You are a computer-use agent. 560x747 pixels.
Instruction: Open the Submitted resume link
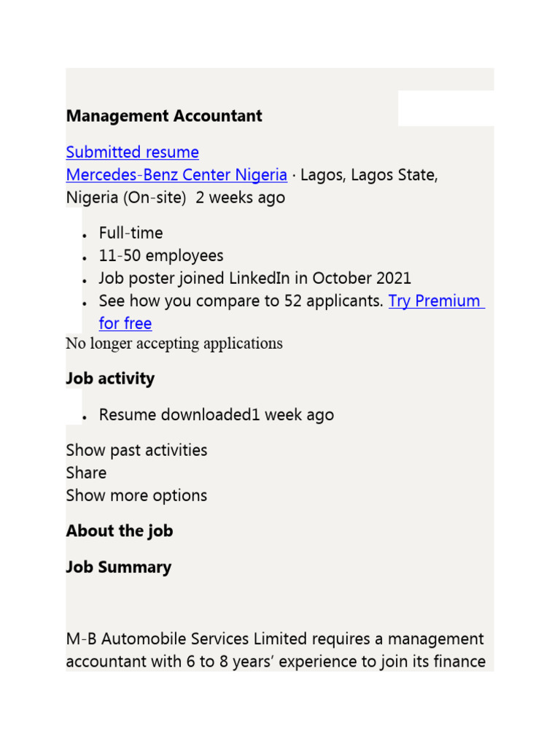(132, 152)
